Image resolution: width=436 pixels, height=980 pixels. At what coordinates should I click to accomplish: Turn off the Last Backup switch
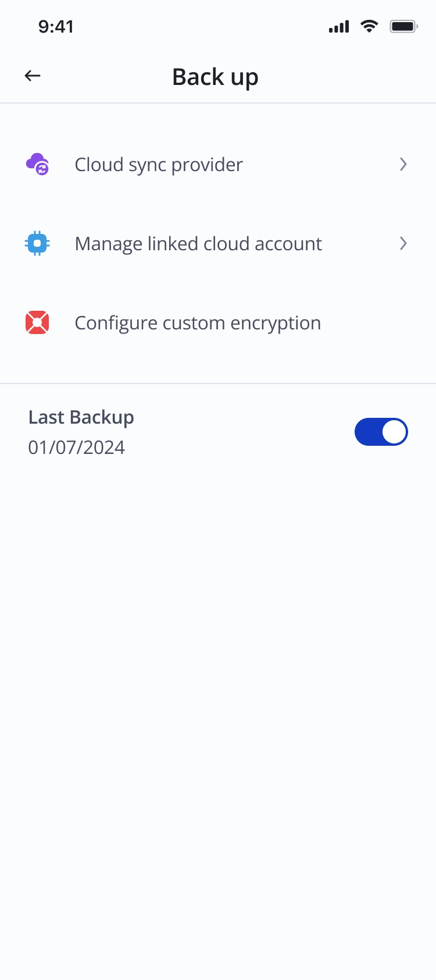click(x=381, y=432)
